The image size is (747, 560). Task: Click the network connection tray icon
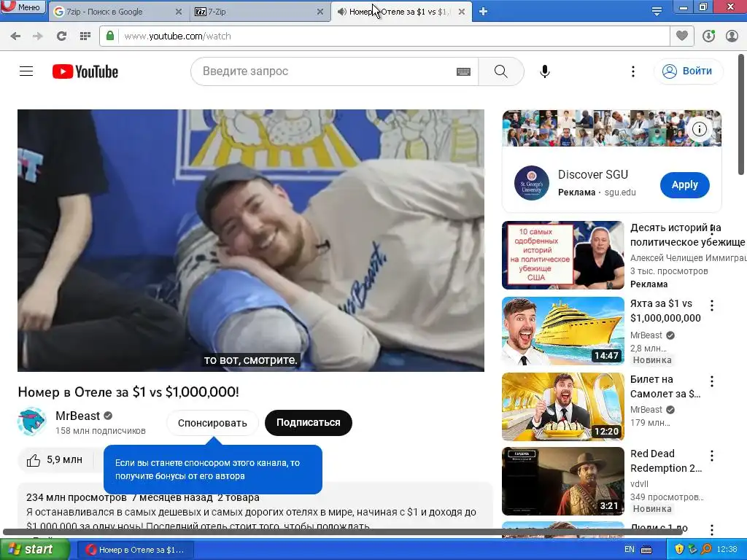point(693,550)
